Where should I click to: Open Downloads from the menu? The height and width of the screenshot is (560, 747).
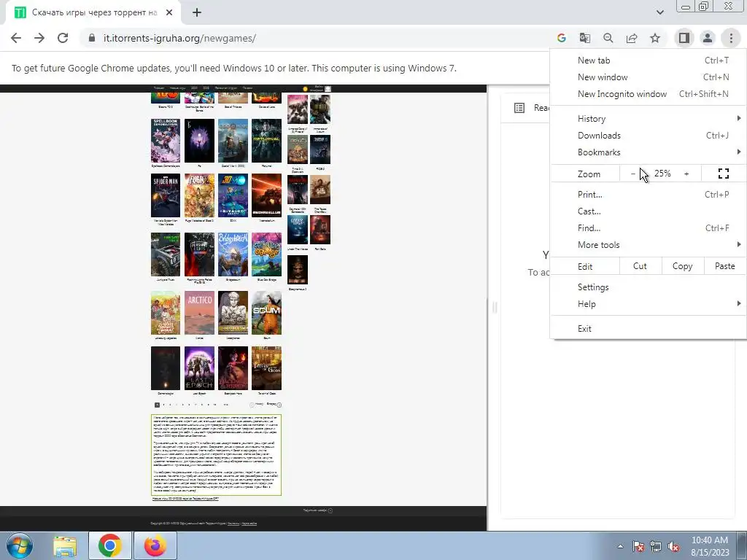648,135
